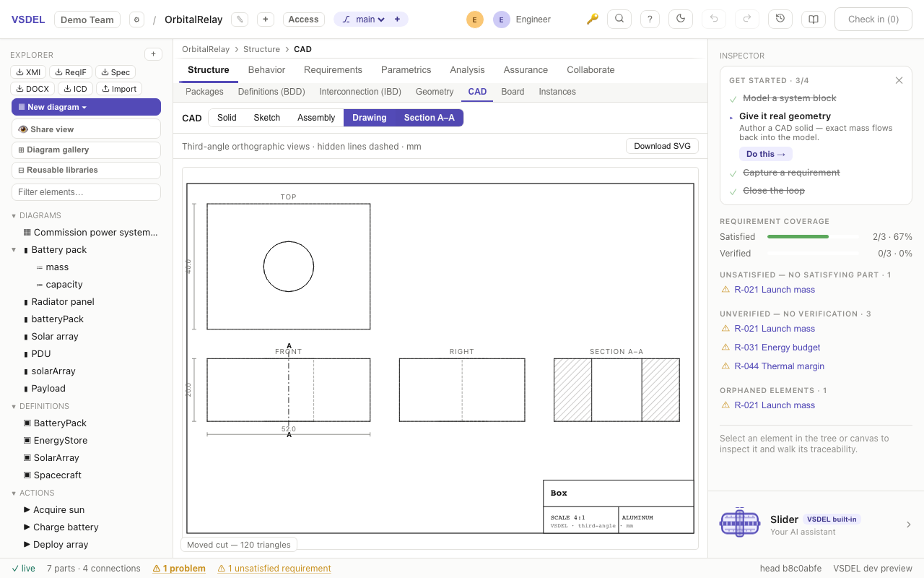Switch to the Collaborate tab

coord(590,70)
